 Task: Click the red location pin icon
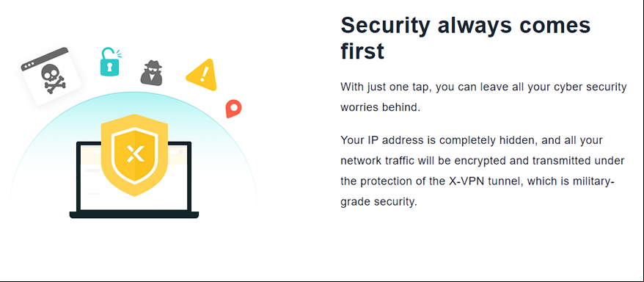pyautogui.click(x=233, y=109)
